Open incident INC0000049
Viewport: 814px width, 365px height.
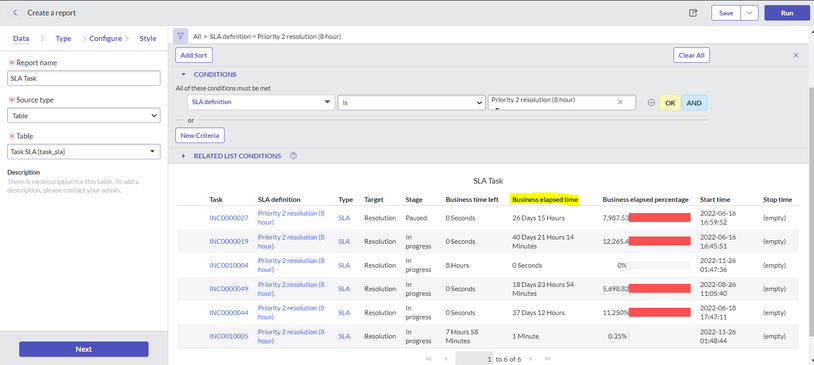[x=229, y=289]
